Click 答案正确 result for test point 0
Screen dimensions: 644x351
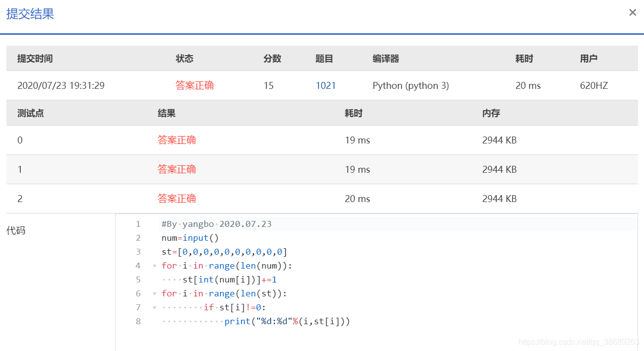(177, 140)
